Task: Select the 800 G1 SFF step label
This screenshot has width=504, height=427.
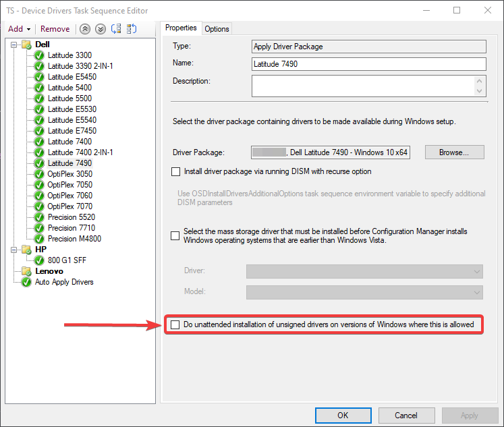Action: 67,260
